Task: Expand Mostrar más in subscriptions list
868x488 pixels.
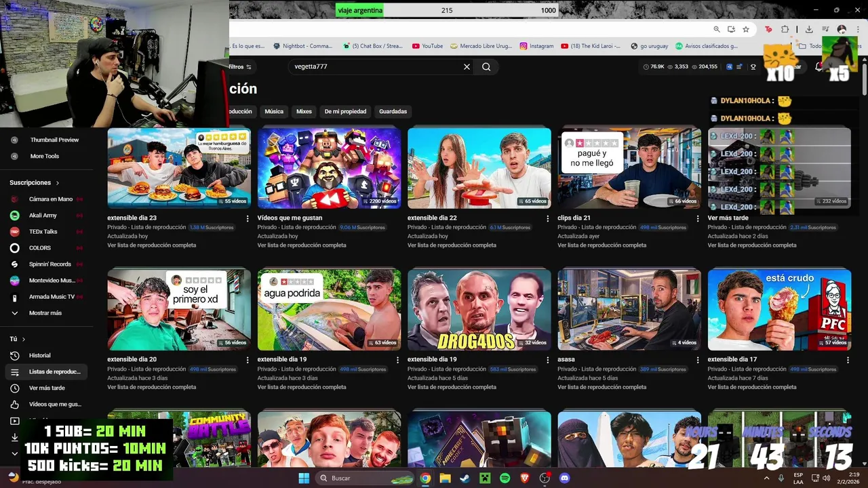Action: click(x=46, y=313)
